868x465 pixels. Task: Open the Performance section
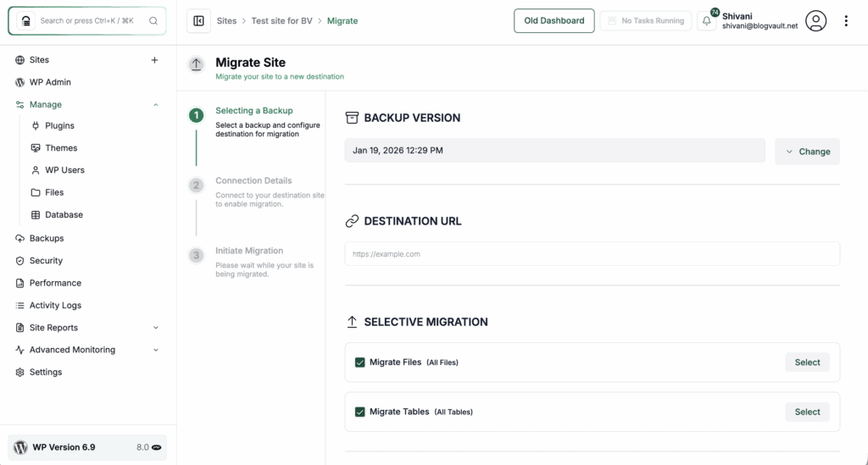coord(55,283)
